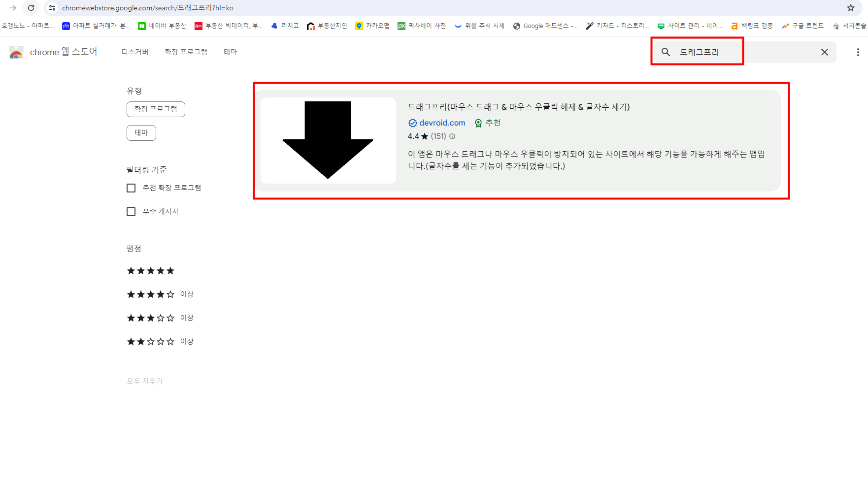The image size is (868, 477).
Task: Open the 백링크 검증 bookmark
Action: pyautogui.click(x=752, y=26)
